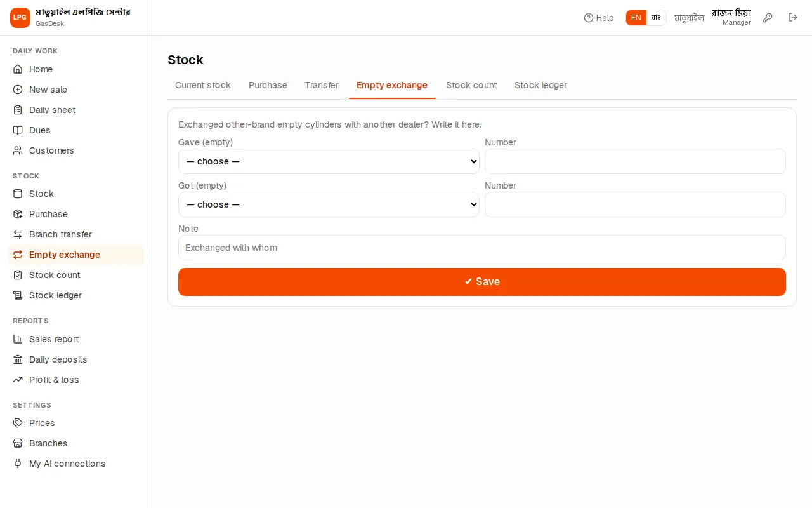Open Sales report page label

[x=54, y=339]
